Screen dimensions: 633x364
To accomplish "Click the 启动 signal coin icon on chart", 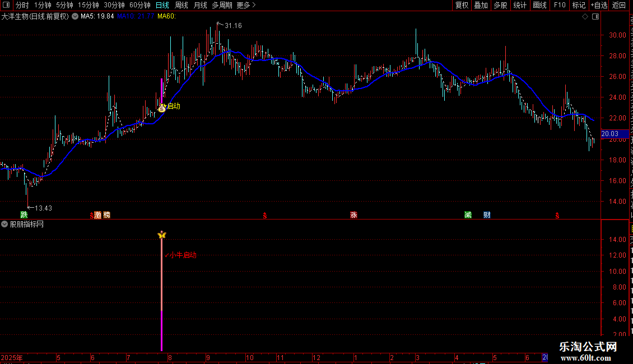I will 162,108.
